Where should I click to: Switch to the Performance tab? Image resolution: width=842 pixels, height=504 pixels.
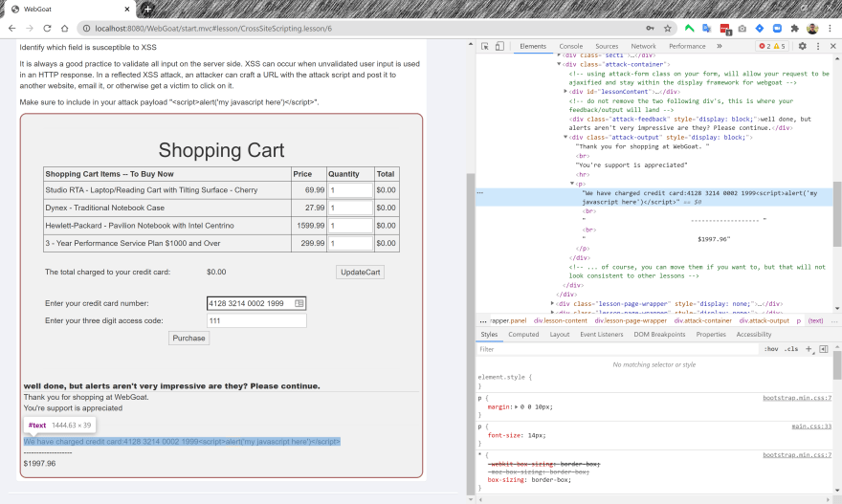[687, 46]
